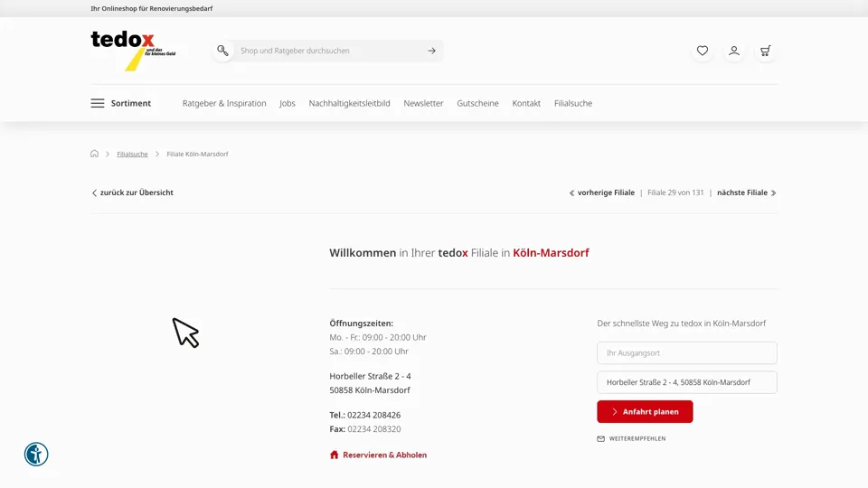The image size is (868, 488).
Task: Click phone number 02234 208426
Action: (x=373, y=415)
